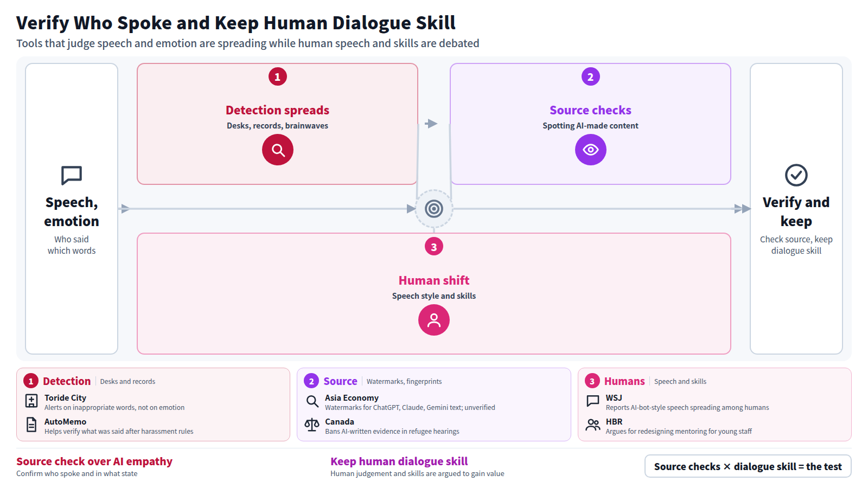Click 'Spotting AI-made content' subtitle

tap(591, 126)
